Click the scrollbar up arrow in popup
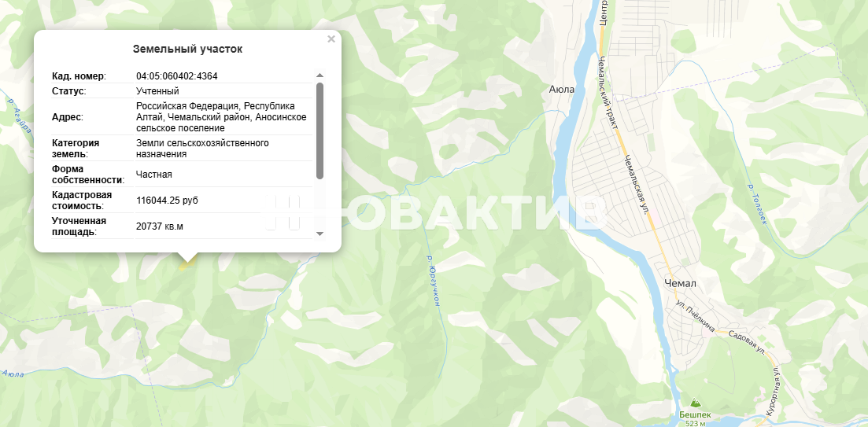The height and width of the screenshot is (427, 868). click(319, 75)
